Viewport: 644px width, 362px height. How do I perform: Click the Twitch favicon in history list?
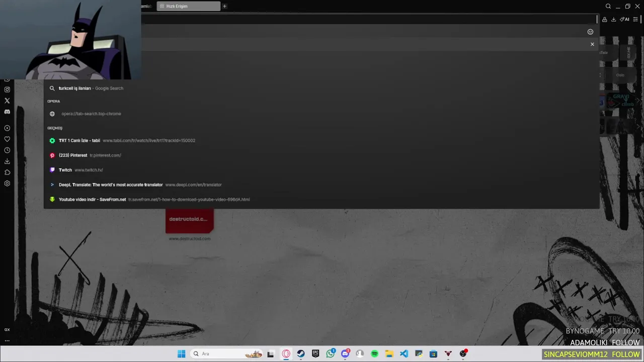point(52,170)
